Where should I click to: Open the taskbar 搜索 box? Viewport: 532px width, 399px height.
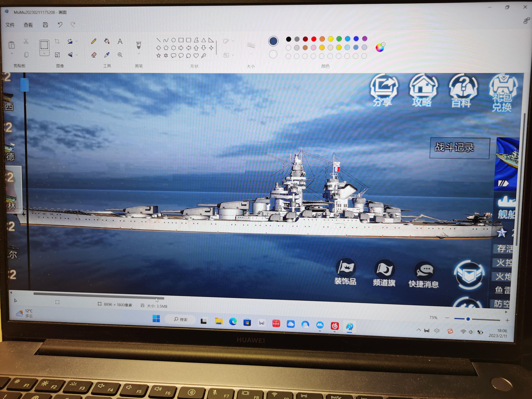tap(180, 319)
